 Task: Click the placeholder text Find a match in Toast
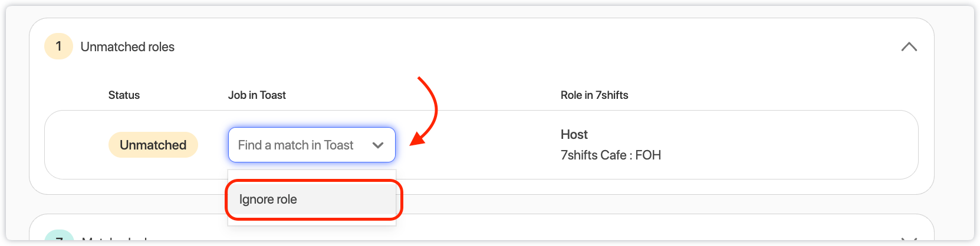295,145
